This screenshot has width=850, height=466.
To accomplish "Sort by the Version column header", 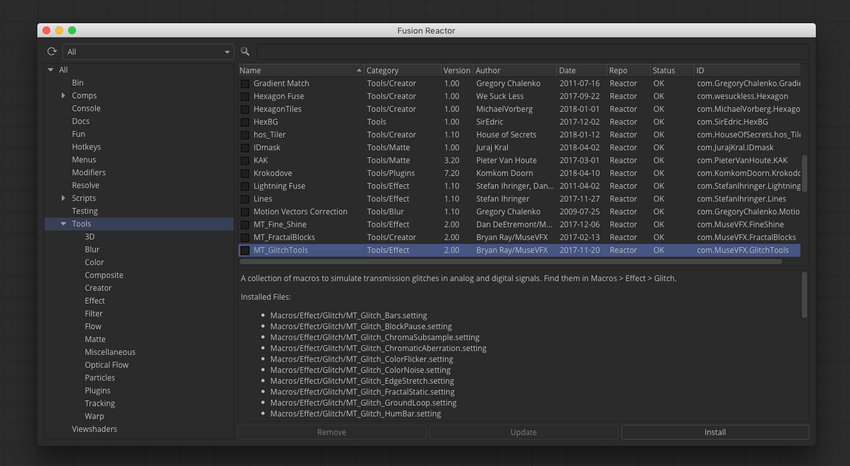I will pos(457,70).
